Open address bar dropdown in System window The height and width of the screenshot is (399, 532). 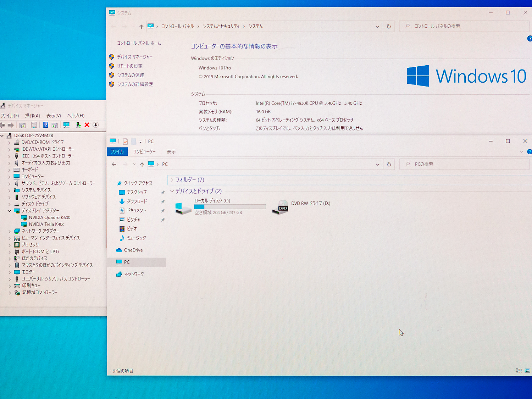pos(377,27)
